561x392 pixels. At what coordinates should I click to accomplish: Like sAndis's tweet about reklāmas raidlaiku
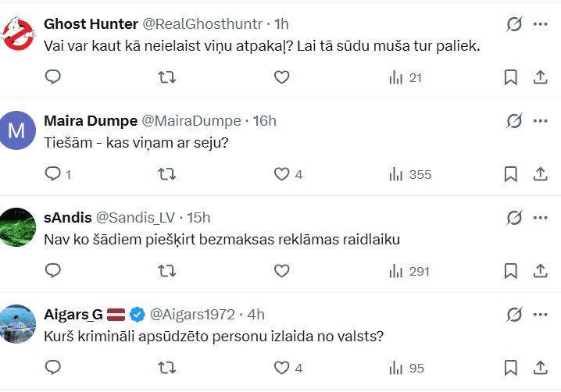(282, 271)
